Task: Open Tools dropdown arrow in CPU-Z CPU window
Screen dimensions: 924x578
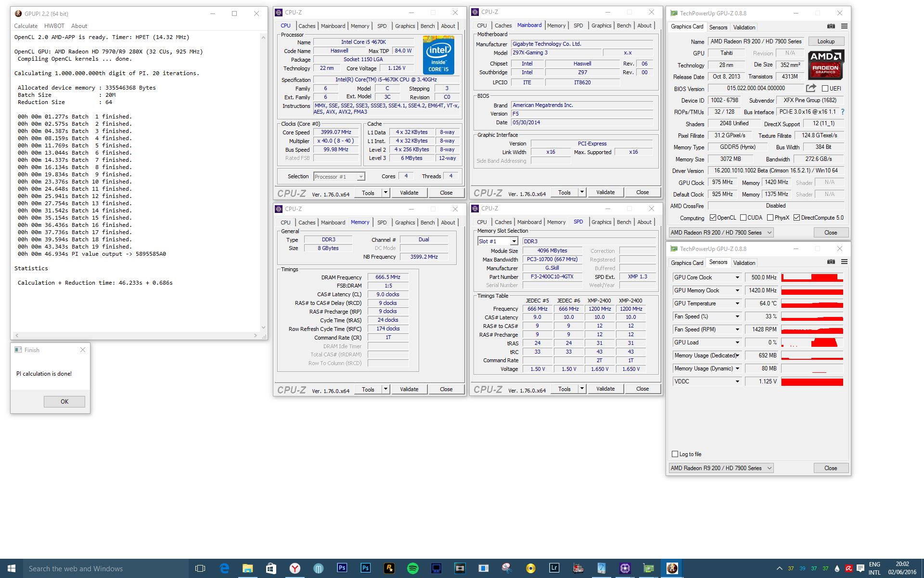Action: click(x=385, y=193)
